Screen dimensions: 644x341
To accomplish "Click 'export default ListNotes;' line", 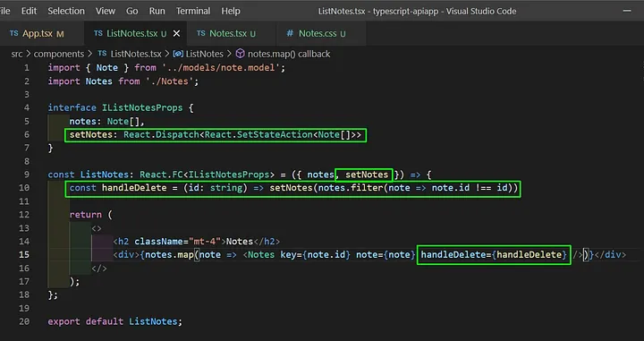I will coord(115,321).
